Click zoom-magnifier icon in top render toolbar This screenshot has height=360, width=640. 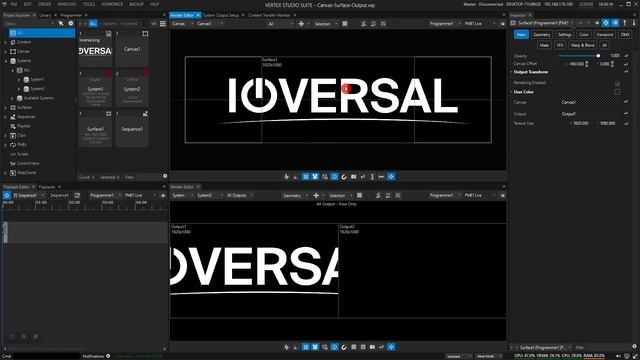325,176
